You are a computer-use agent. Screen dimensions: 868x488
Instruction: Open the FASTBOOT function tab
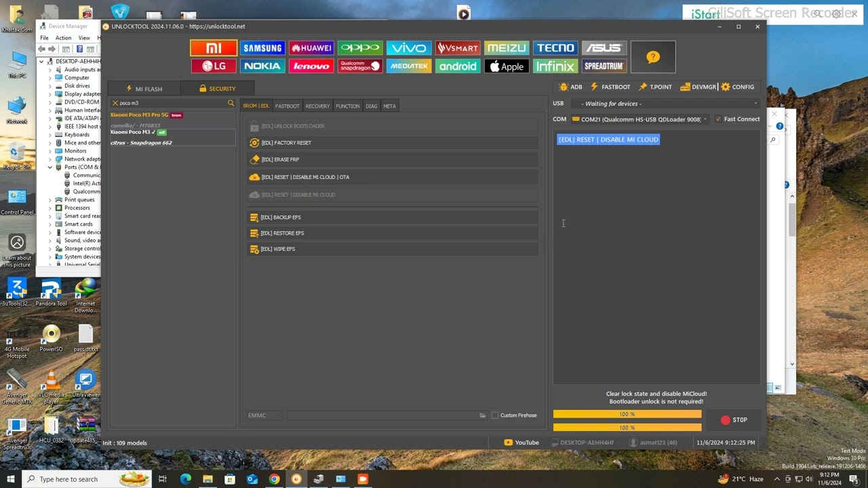point(287,106)
